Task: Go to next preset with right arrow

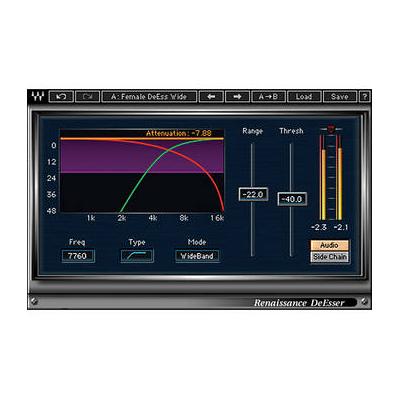Action: 237,97
